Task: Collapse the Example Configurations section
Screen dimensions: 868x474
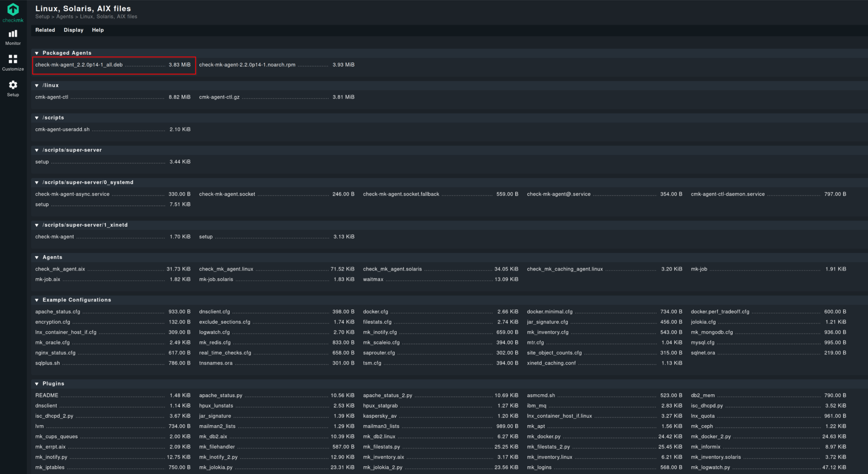Action: tap(37, 300)
